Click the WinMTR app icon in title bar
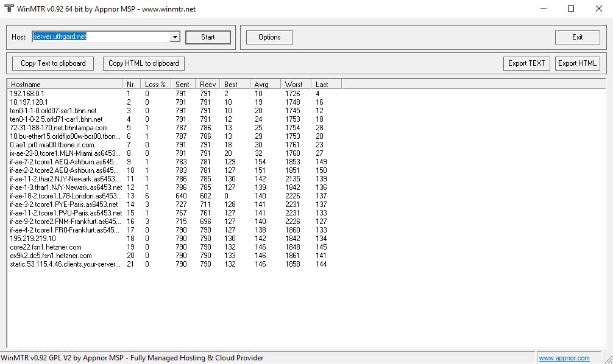 click(x=9, y=9)
